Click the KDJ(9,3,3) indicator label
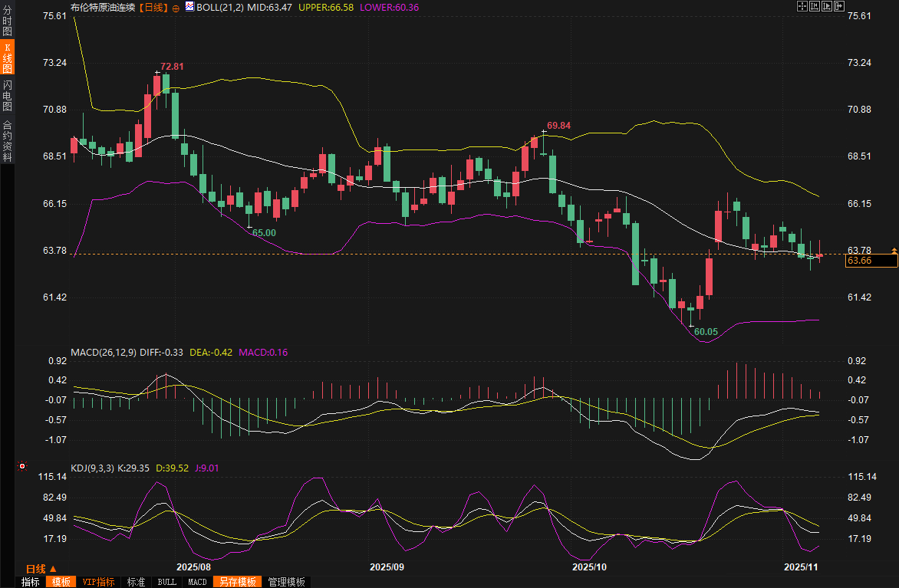899x588 pixels. coord(92,468)
